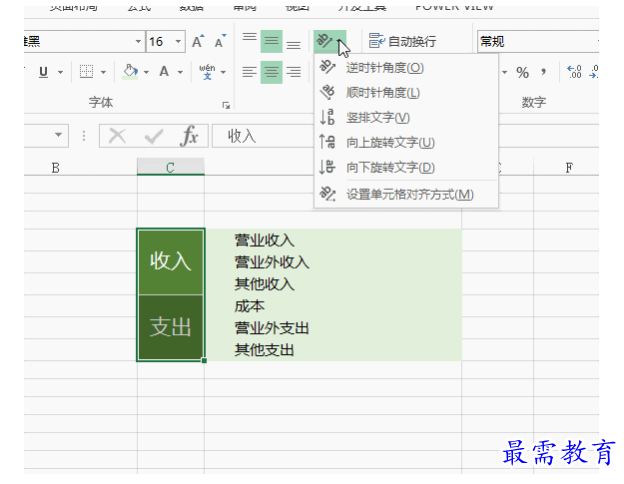
Task: Apply font color with the A icon
Action: (164, 72)
